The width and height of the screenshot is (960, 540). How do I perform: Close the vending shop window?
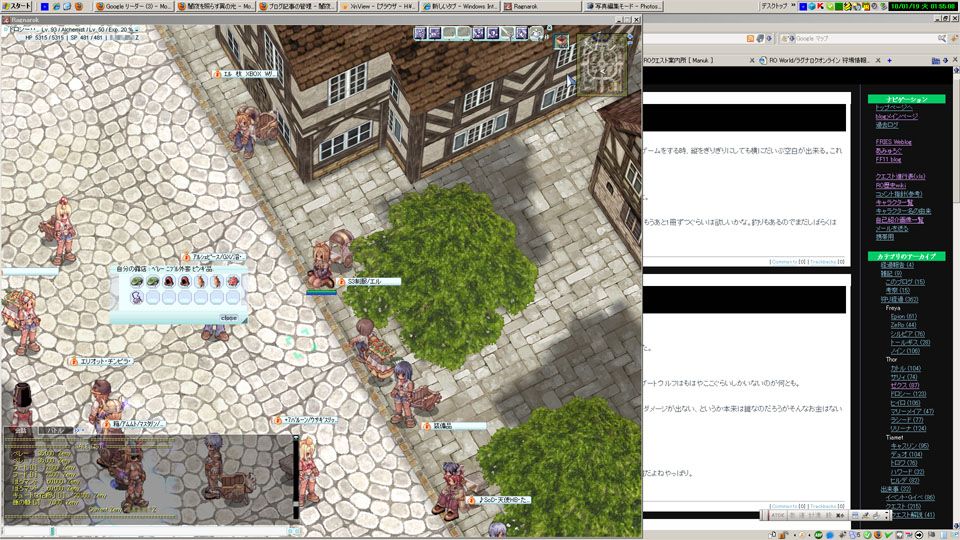(228, 318)
